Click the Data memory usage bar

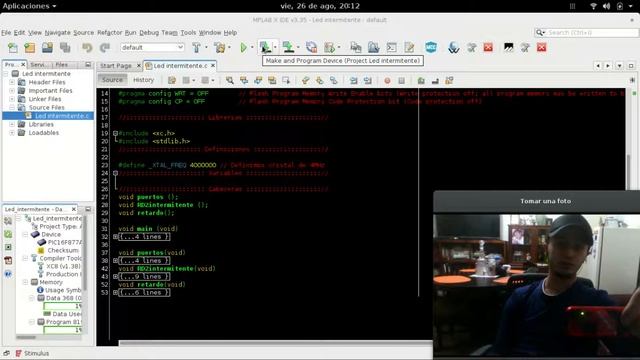63,306
